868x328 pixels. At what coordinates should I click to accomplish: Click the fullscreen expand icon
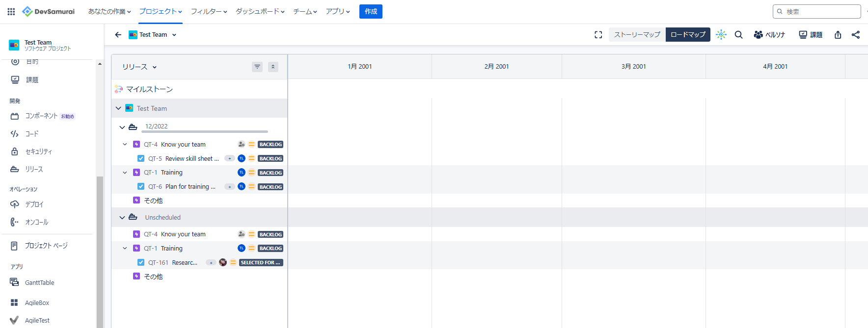[x=598, y=35]
